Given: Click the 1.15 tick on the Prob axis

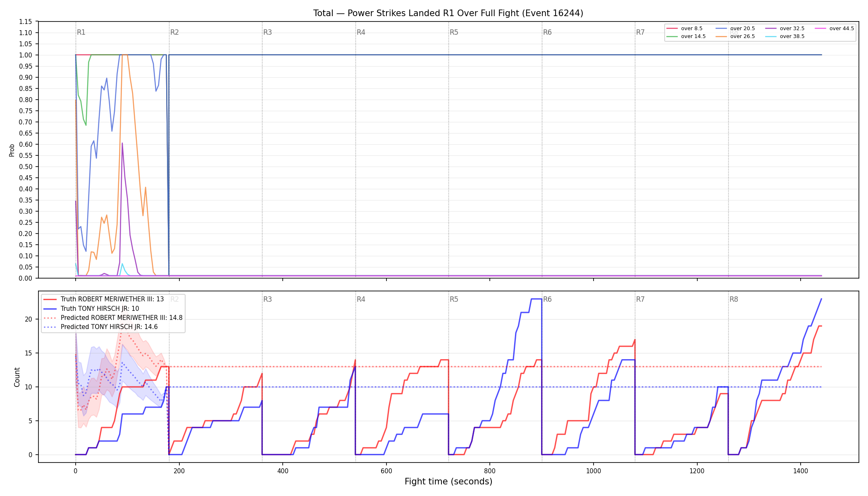Looking at the screenshot, I should click(26, 21).
